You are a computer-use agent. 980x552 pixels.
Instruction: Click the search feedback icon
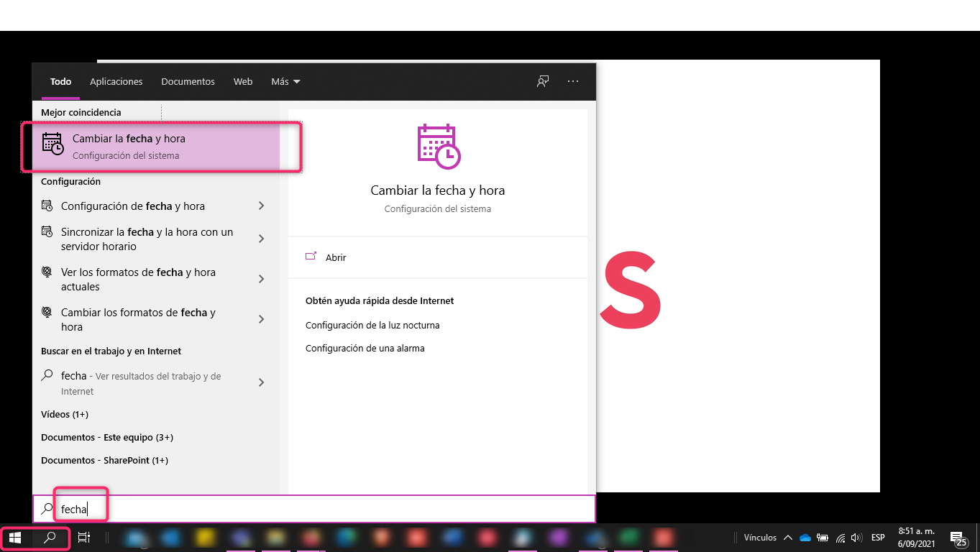(543, 81)
